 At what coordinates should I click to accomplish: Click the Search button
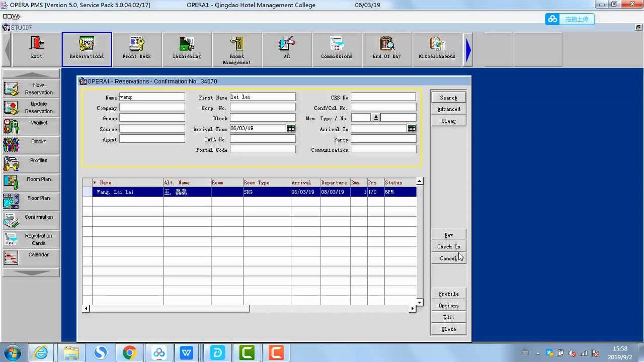pos(448,98)
